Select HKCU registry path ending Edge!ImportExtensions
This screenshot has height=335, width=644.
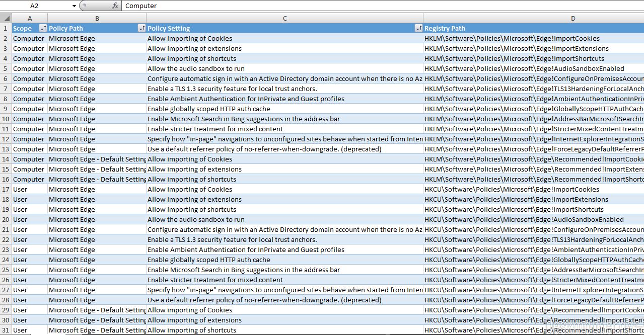pyautogui.click(x=534, y=199)
